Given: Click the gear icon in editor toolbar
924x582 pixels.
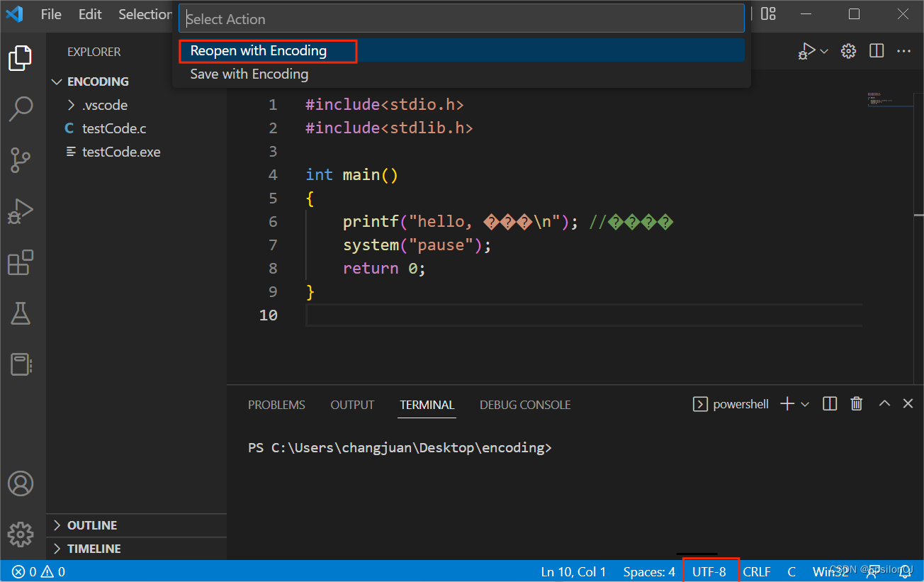Looking at the screenshot, I should (848, 51).
